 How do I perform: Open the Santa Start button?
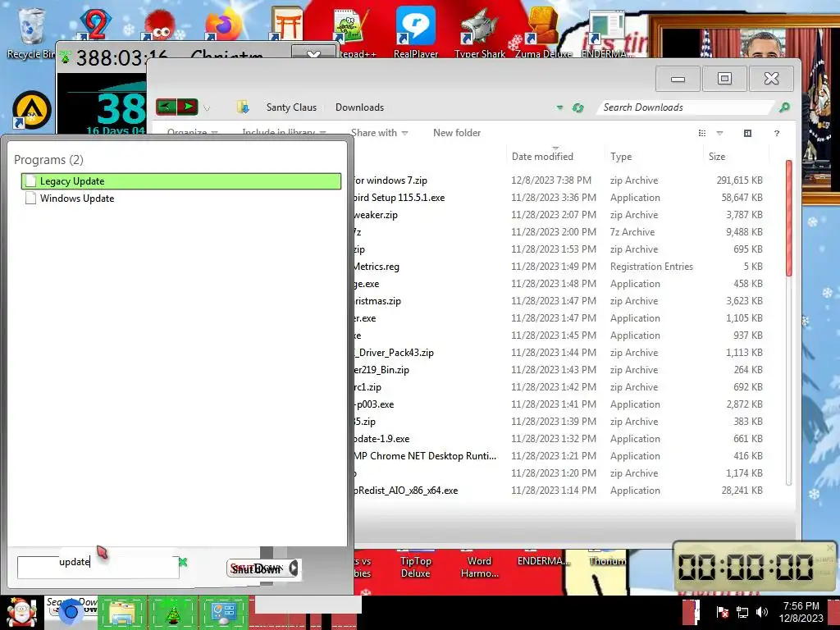pos(21,612)
